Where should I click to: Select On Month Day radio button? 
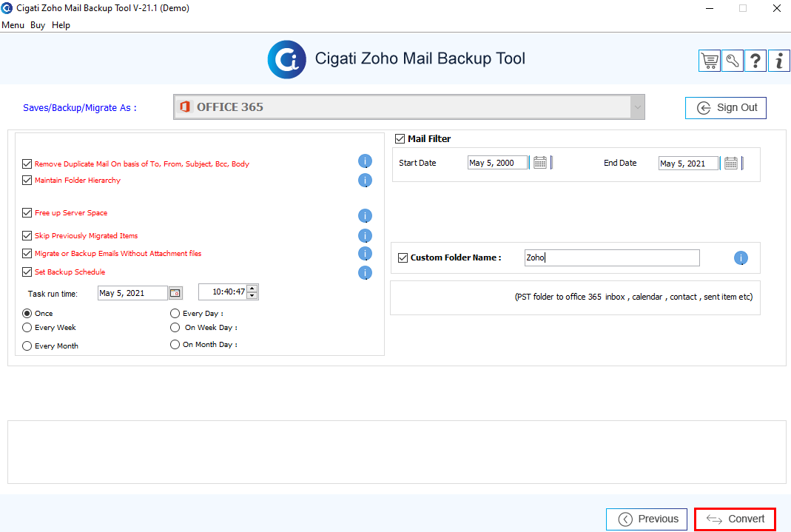(175, 344)
